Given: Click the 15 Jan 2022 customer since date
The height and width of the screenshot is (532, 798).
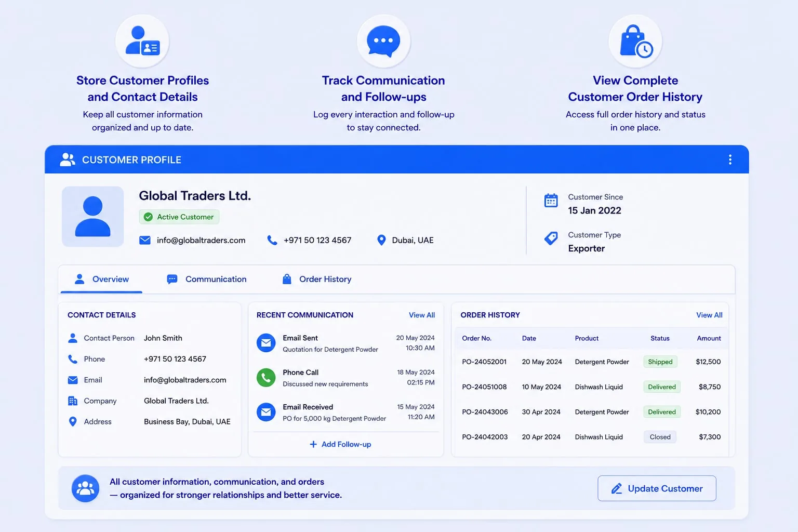Looking at the screenshot, I should (x=594, y=210).
